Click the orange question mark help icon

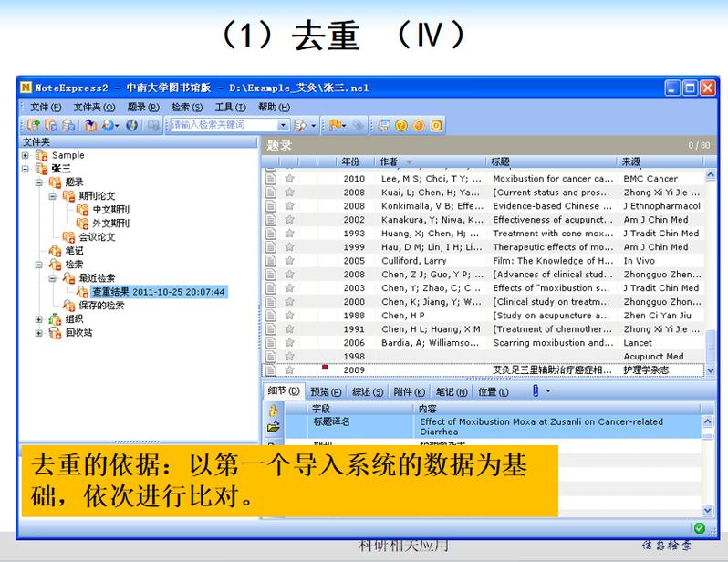pos(401,125)
